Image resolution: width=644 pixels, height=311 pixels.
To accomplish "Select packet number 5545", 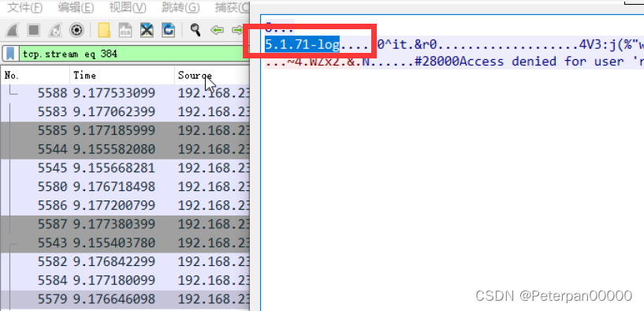I will (x=125, y=168).
